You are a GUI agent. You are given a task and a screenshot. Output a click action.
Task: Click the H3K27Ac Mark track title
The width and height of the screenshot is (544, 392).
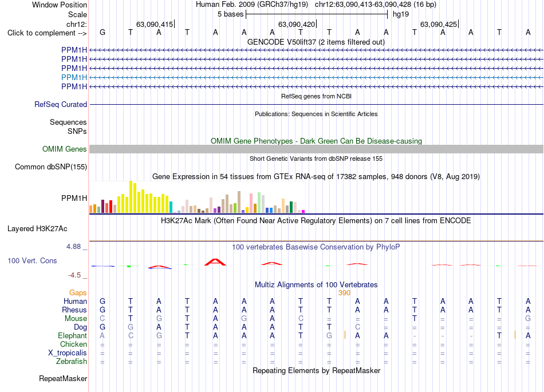(316, 221)
